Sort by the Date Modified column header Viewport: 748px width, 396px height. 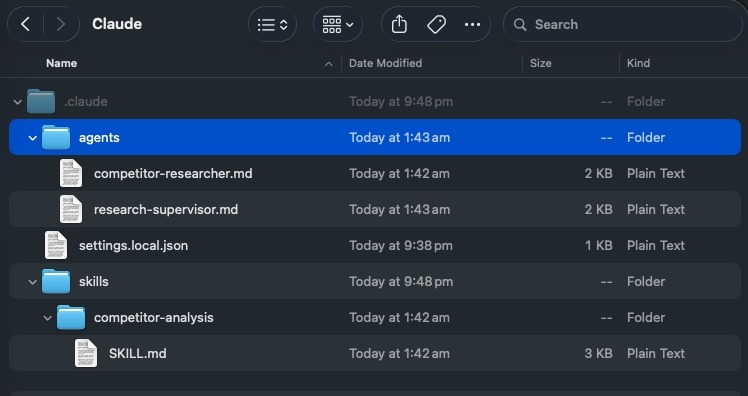(x=385, y=63)
